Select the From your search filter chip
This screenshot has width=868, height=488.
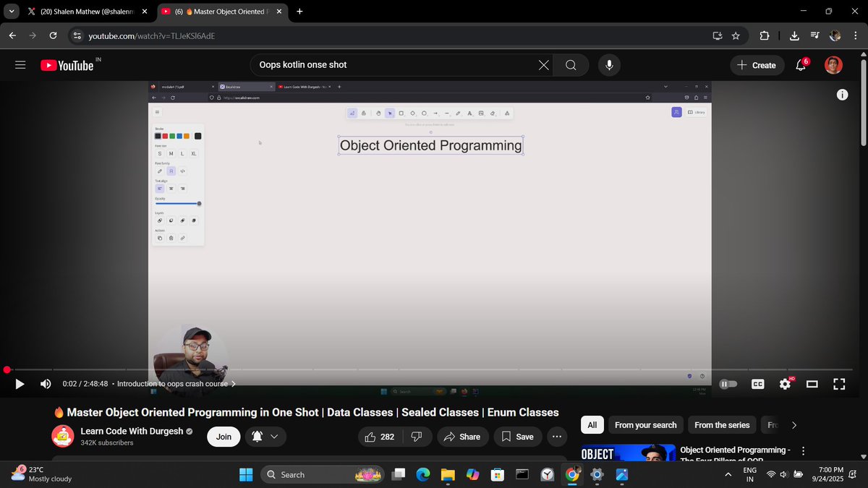tap(645, 425)
